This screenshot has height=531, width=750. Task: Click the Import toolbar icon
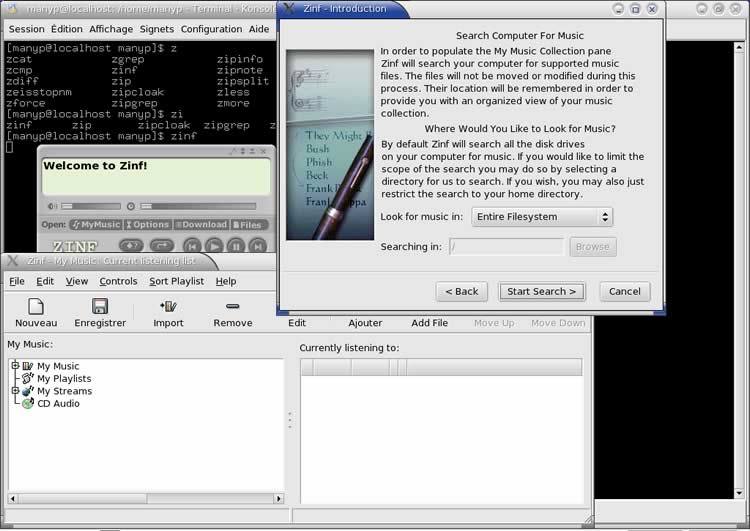pos(168,306)
